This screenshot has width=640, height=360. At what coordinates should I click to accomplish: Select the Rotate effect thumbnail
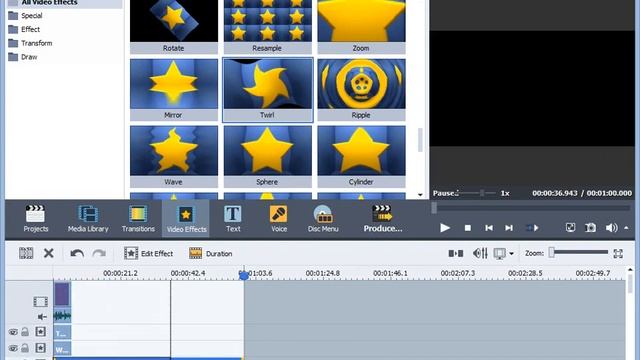click(x=174, y=27)
